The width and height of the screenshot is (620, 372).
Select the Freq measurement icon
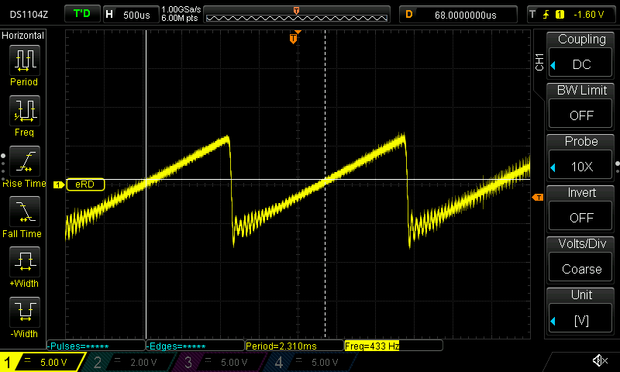(x=24, y=111)
